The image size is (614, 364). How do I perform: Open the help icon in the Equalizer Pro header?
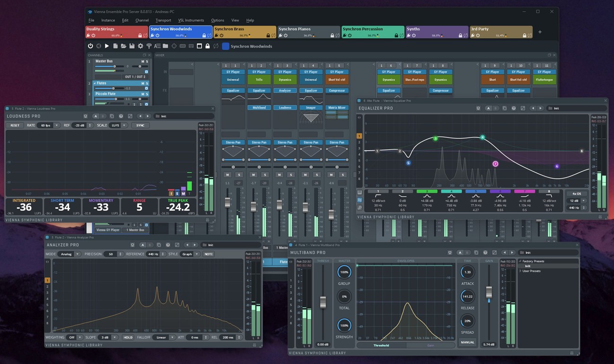[513, 108]
